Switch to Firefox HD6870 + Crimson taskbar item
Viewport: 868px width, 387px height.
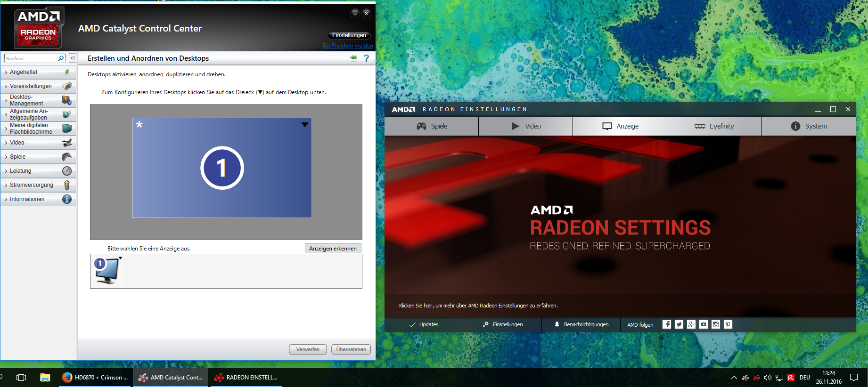tap(96, 378)
